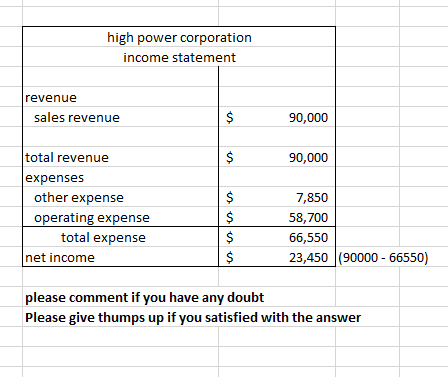Click the dollar sign in total revenue row
Screen dimensions: 448x377
tap(230, 157)
